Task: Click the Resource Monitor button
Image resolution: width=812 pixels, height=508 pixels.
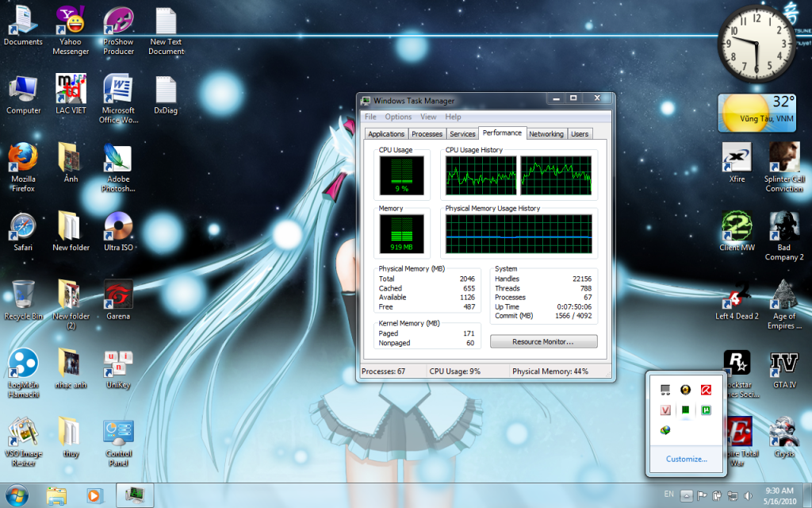Action: (x=543, y=341)
